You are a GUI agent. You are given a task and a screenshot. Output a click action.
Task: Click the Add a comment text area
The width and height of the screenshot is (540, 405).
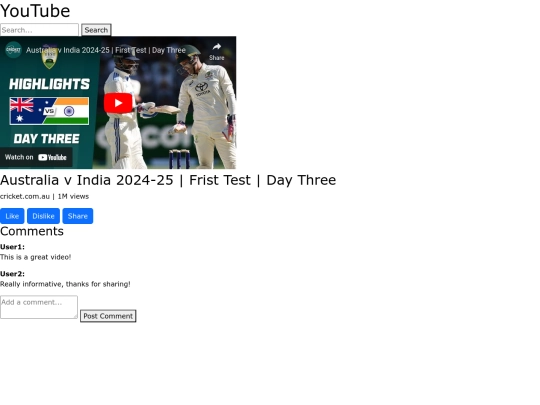pyautogui.click(x=39, y=307)
